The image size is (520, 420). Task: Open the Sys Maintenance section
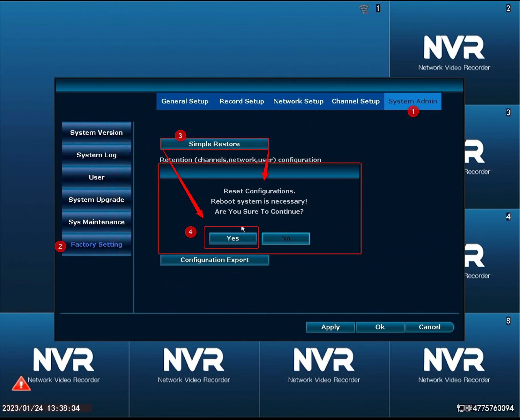pos(96,222)
